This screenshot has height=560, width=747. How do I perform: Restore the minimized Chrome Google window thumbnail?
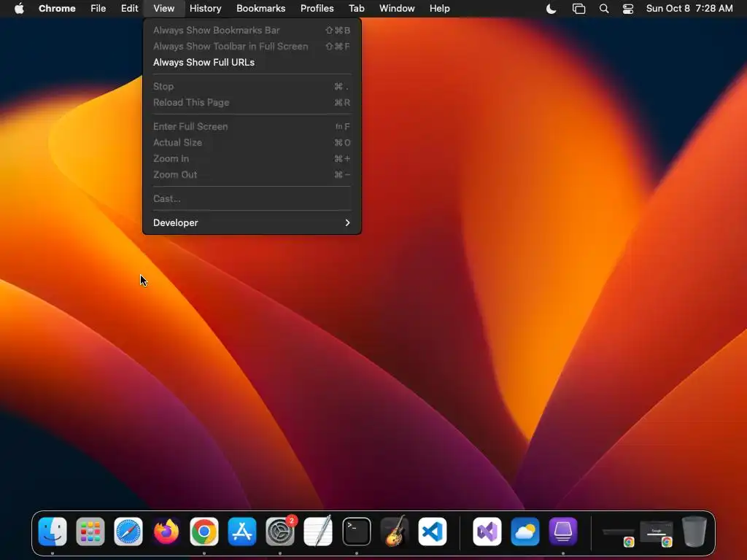tap(657, 533)
